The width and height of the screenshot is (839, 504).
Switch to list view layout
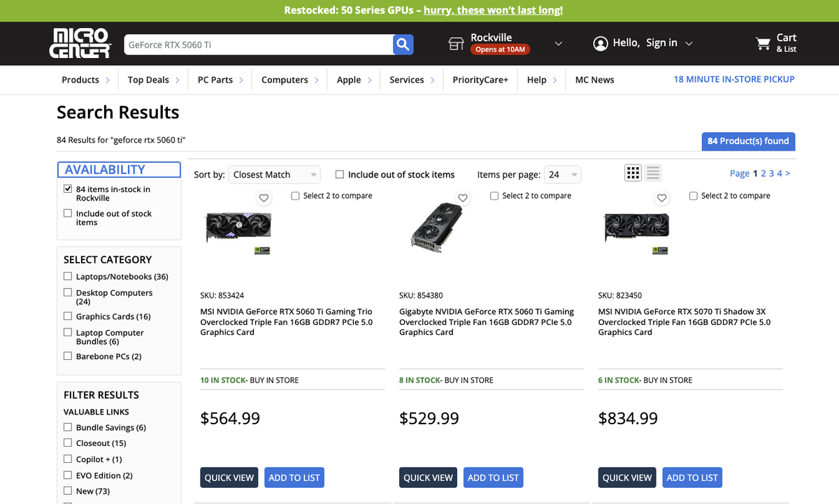[653, 173]
